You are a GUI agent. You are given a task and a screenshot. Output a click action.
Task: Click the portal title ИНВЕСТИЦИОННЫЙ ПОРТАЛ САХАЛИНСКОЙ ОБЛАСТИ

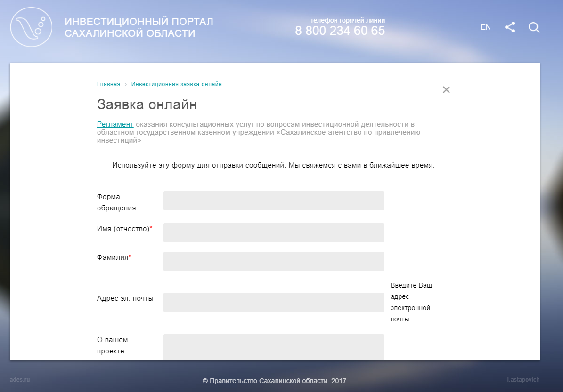click(x=139, y=27)
